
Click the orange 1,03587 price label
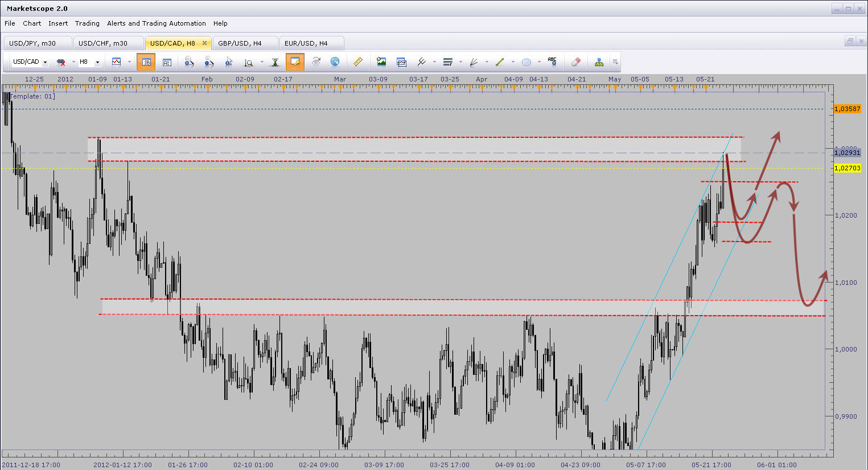click(848, 109)
